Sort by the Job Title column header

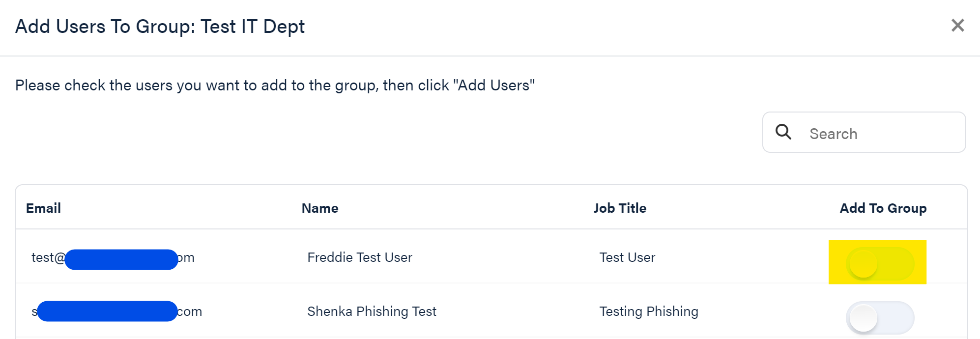620,208
